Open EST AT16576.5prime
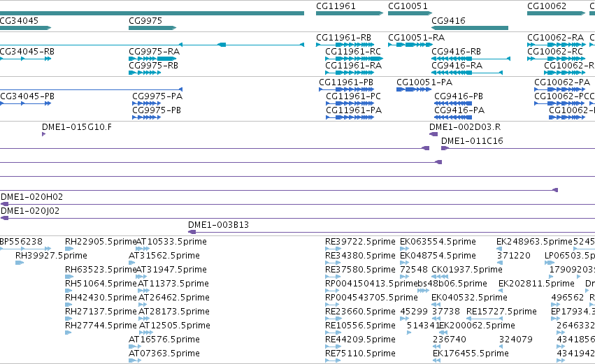Screen dimensions: 595x364 point(164,340)
